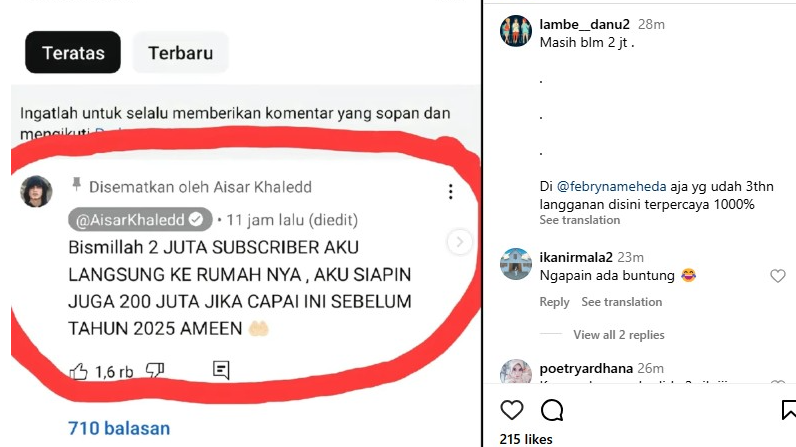Thumbs up the pinned YouTube comment
Screen dimensions: 796x447
79,371
